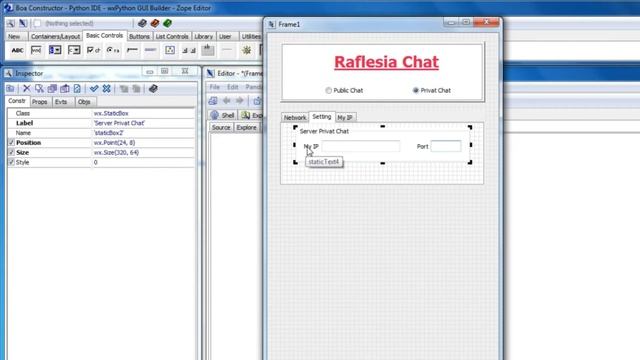Screen dimensions: 640x360
Task: Click the Inspector cancel blue cross icon
Action: pyautogui.click(x=107, y=89)
